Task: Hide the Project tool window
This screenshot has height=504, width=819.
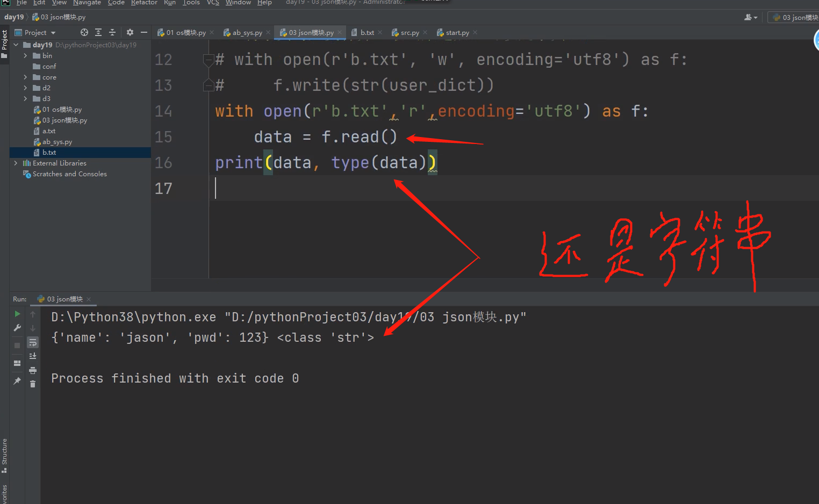Action: pyautogui.click(x=144, y=33)
